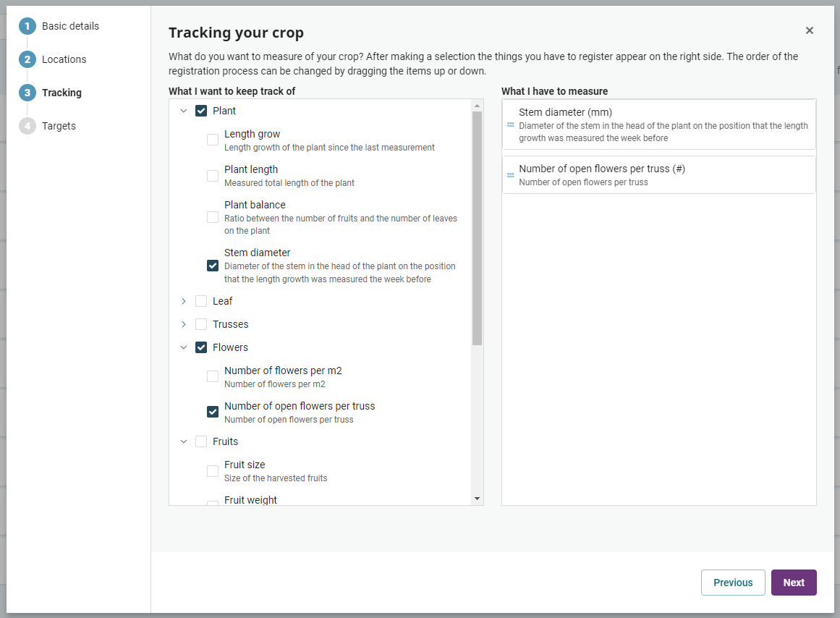This screenshot has height=618, width=840.
Task: Check Number of flowers per m2 checkbox
Action: pyautogui.click(x=213, y=376)
